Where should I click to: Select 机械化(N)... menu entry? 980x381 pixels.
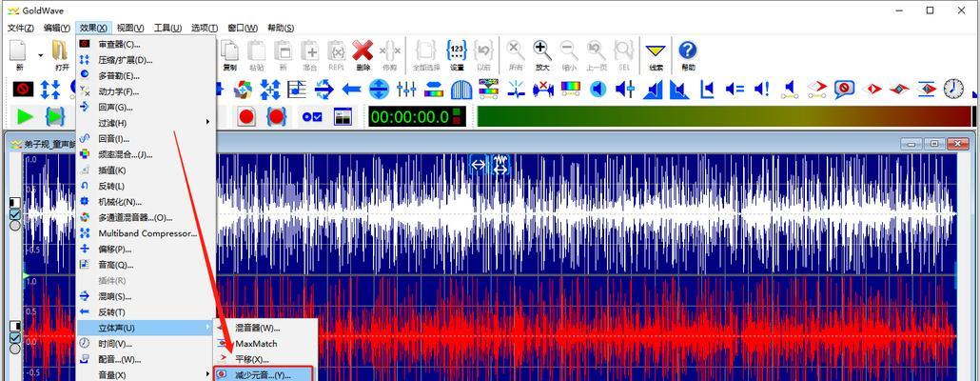pyautogui.click(x=147, y=202)
